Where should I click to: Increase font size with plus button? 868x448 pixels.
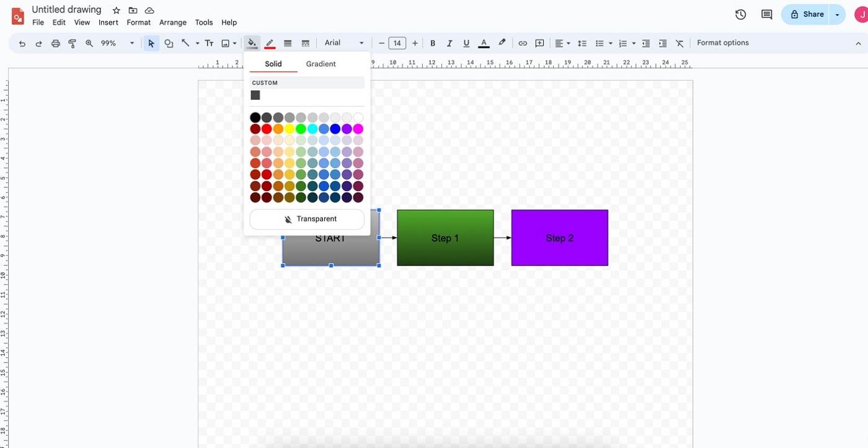(415, 43)
